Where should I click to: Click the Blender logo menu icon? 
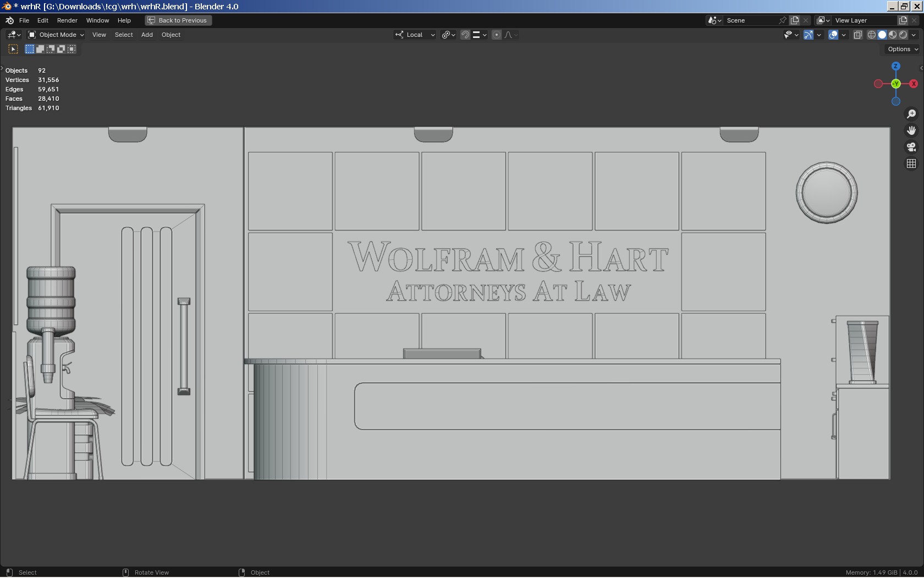click(9, 20)
